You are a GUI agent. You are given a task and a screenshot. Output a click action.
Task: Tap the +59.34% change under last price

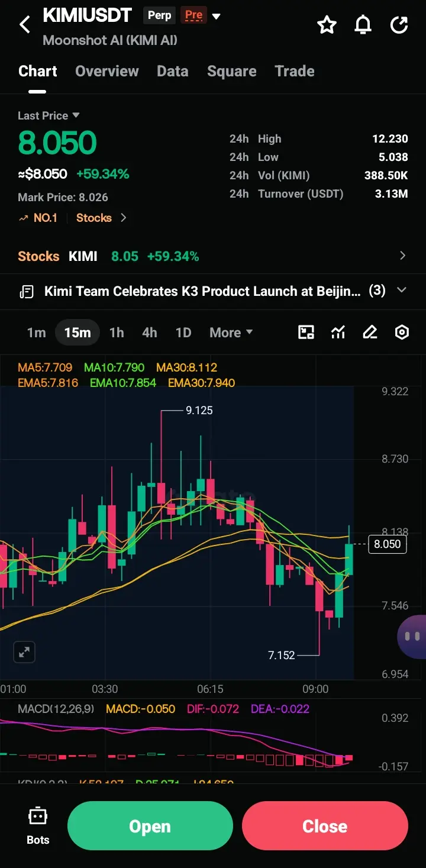pyautogui.click(x=103, y=174)
